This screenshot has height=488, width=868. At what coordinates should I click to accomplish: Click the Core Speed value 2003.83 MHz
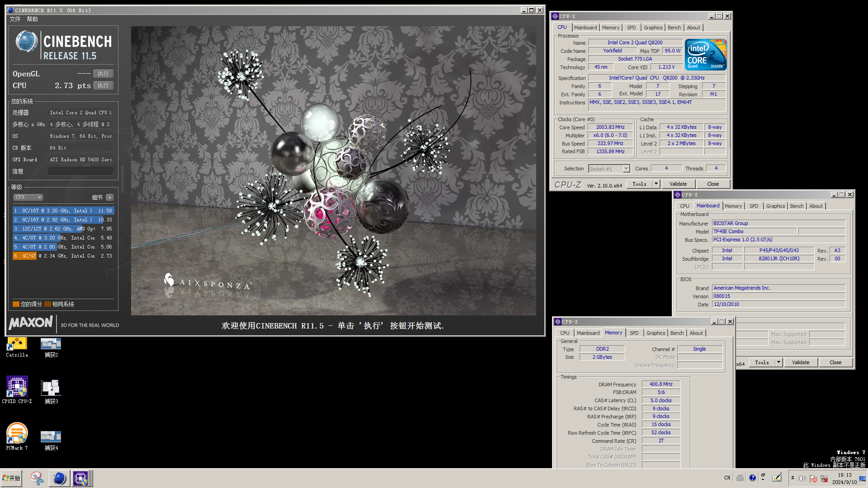point(610,127)
